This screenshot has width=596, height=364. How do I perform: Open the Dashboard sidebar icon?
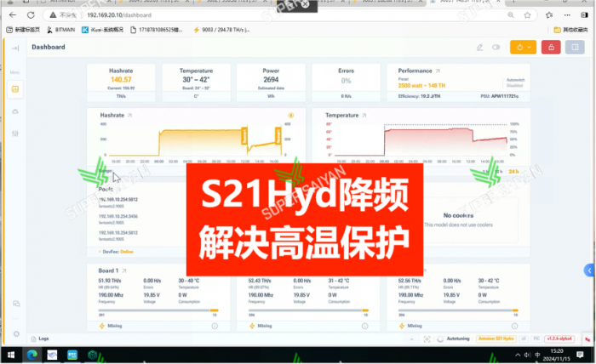point(15,89)
